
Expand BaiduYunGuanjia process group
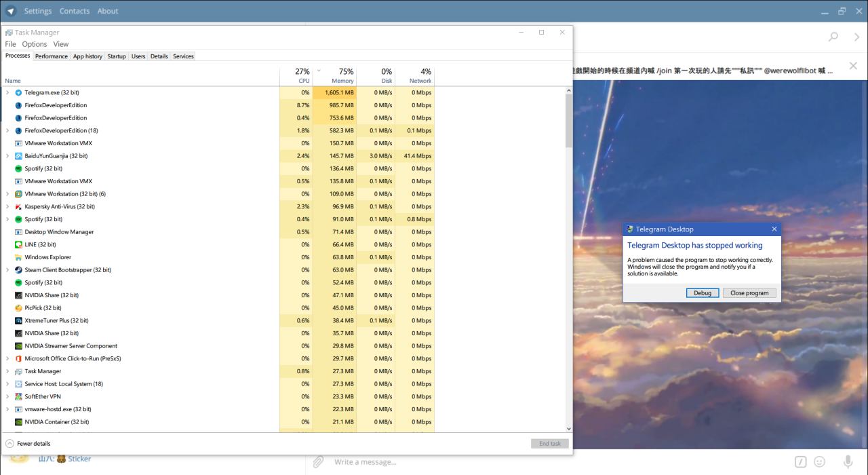point(7,156)
